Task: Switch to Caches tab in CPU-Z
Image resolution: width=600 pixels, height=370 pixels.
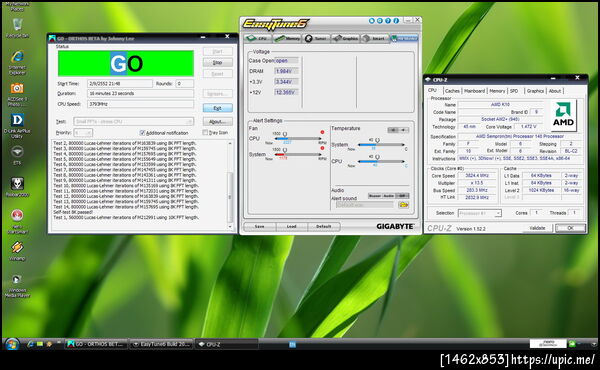Action: pyautogui.click(x=452, y=91)
